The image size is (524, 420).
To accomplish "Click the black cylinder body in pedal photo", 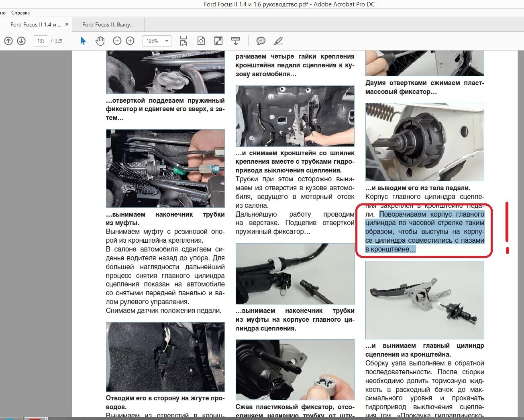I will pos(425,142).
